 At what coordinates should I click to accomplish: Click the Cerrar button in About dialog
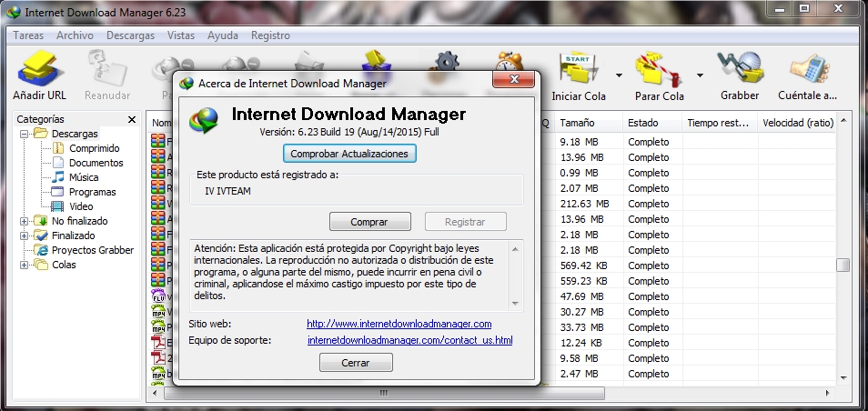356,363
